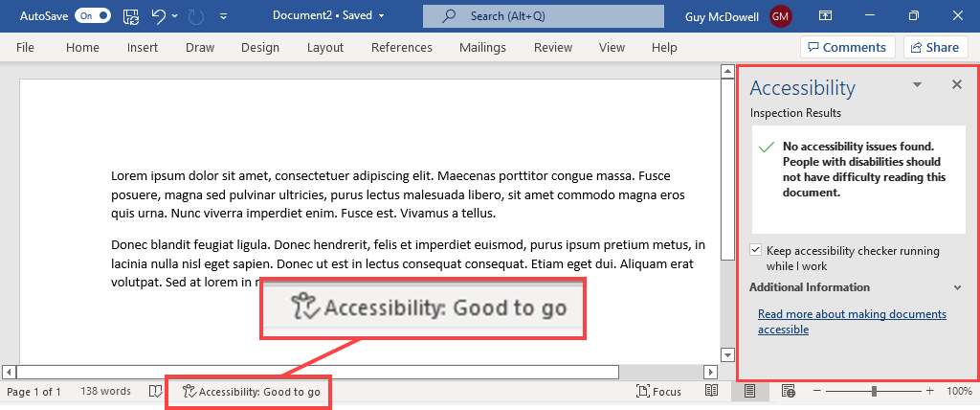Switch to Print Layout view icon

click(750, 391)
